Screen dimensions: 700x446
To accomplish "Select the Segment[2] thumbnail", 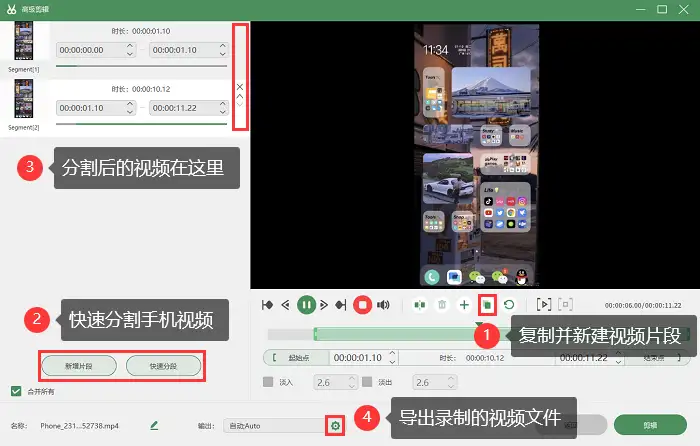I will pos(24,99).
